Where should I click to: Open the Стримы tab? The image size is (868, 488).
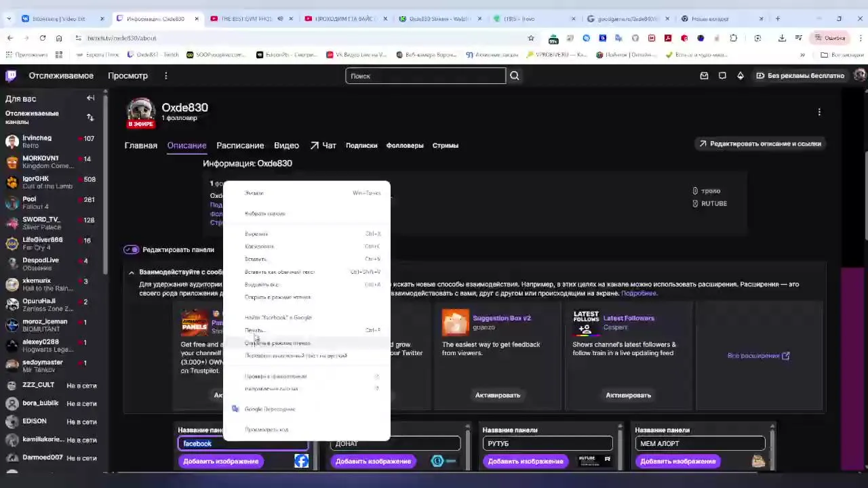446,145
